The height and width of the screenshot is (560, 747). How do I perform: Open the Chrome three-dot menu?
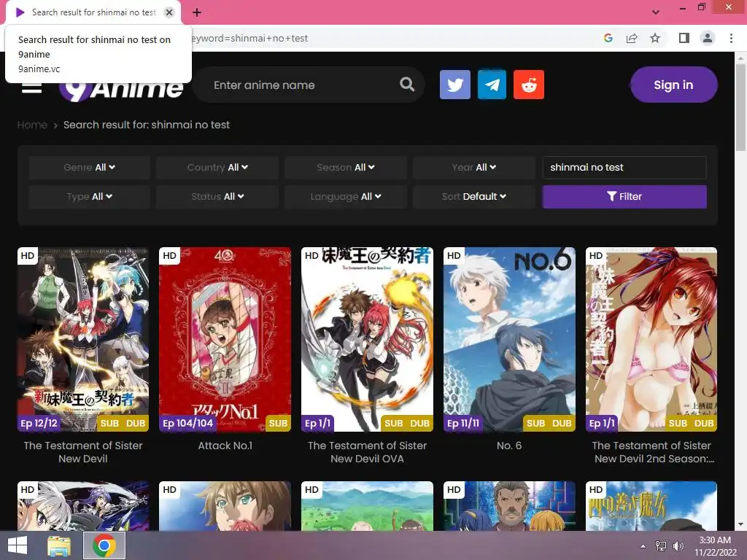731,38
